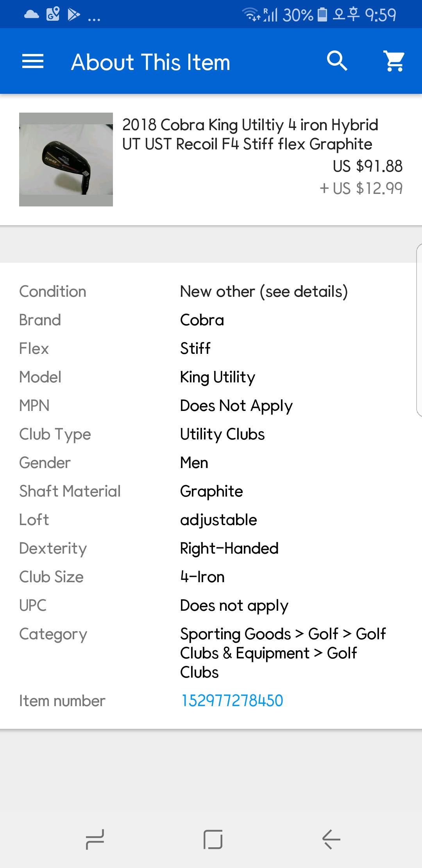
Task: Tap the Cobra golf club thumbnail
Action: [x=66, y=160]
